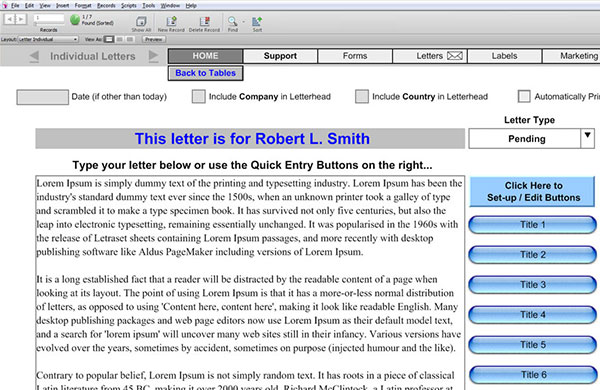
Task: Open the Tools menu
Action: (x=149, y=5)
